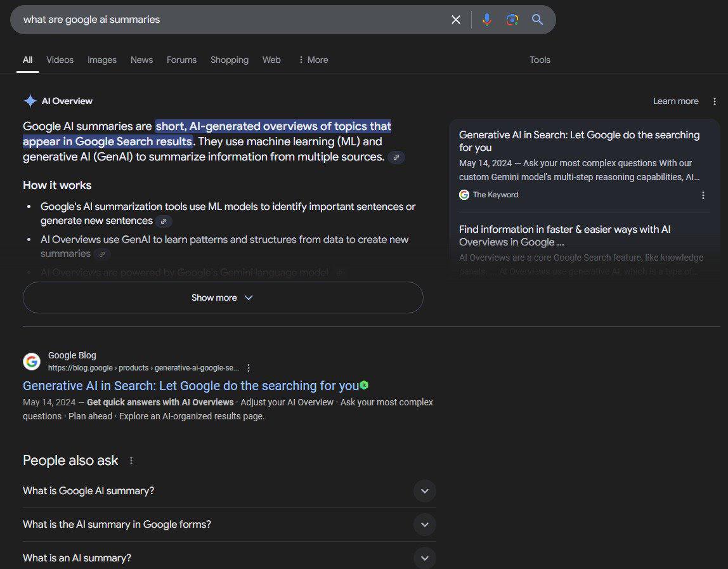Click the magnifying glass search button
This screenshot has height=569, width=728.
coord(537,20)
